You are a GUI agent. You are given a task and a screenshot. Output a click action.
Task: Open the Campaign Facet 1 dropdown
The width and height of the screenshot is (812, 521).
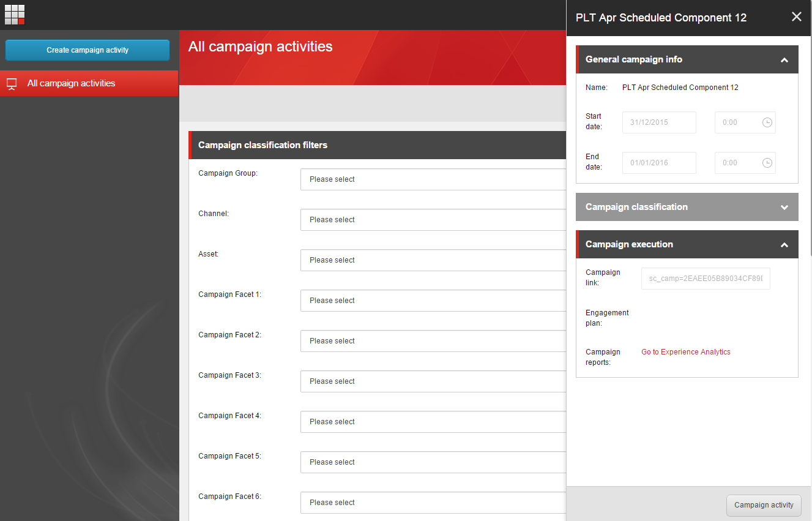434,301
